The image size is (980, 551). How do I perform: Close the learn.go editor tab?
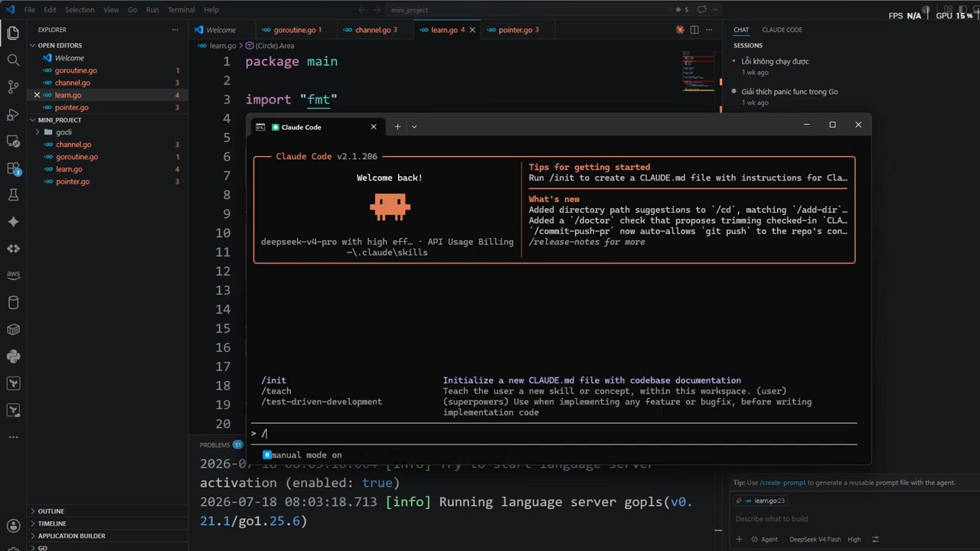pos(472,30)
